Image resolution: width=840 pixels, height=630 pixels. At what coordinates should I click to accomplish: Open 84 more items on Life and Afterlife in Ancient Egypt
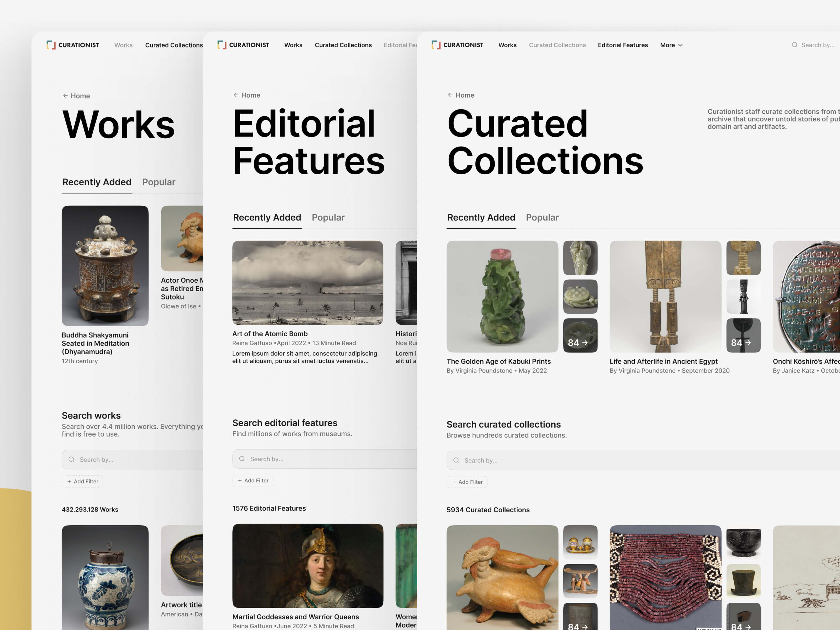(x=744, y=335)
